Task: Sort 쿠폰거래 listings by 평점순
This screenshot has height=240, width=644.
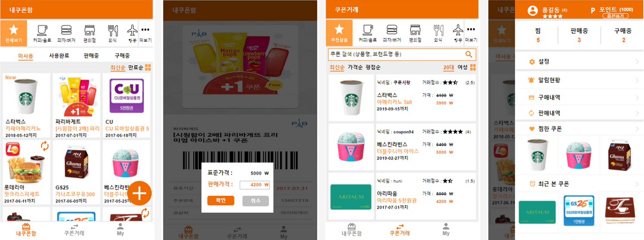Action: point(373,68)
